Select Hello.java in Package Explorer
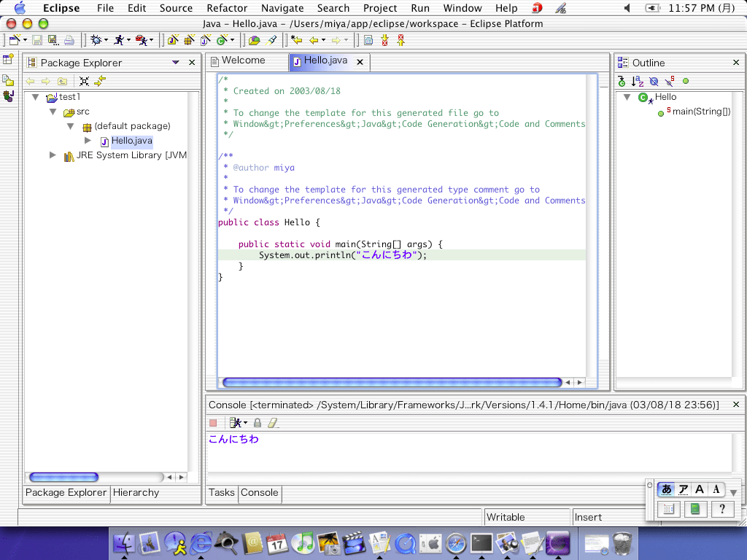This screenshot has width=747, height=560. coord(131,141)
